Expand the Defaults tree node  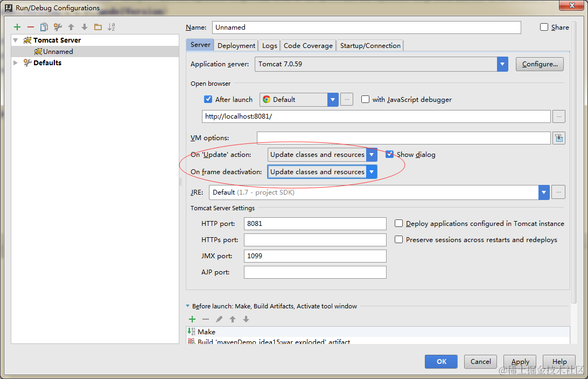pos(16,63)
